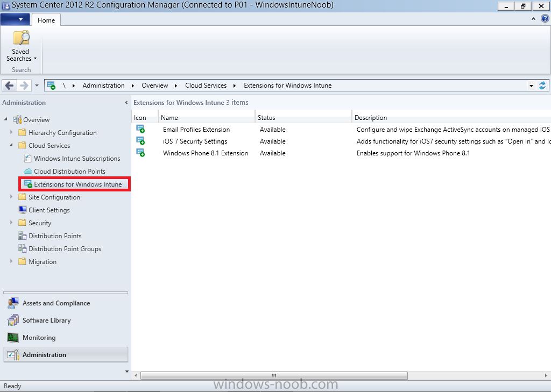Open the navigation history dropdown arrow
This screenshot has width=551, height=392.
click(37, 85)
